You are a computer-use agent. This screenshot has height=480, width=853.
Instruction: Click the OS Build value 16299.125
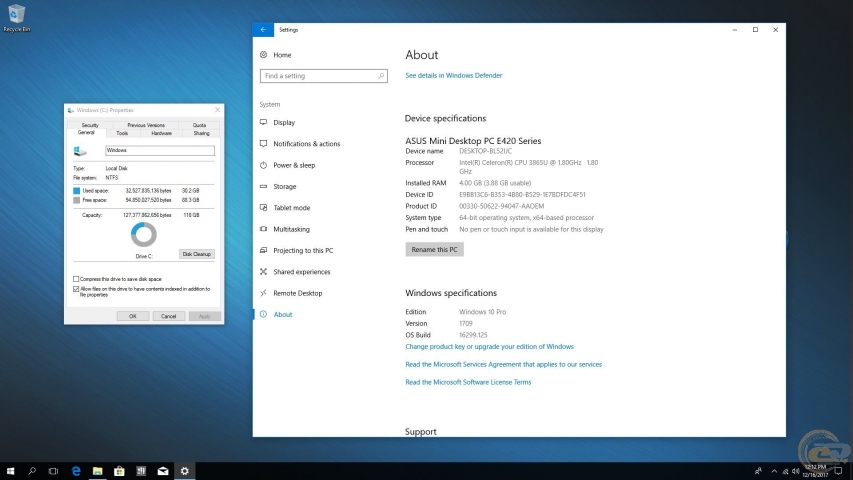click(x=473, y=335)
